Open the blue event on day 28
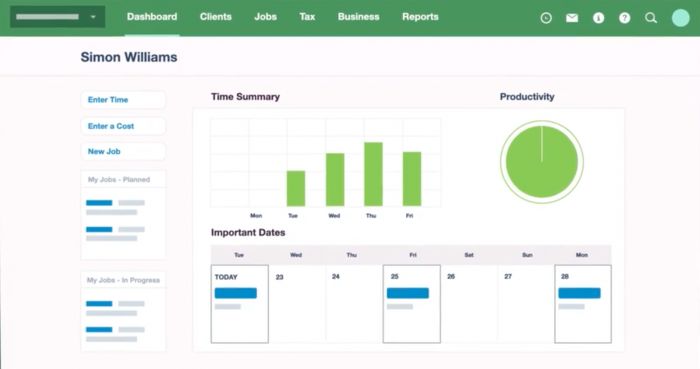The width and height of the screenshot is (700, 369). [579, 293]
